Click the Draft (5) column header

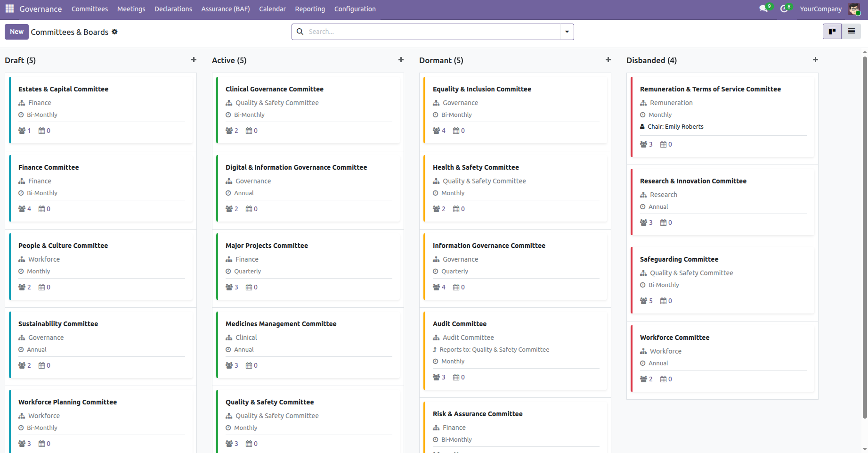(20, 60)
